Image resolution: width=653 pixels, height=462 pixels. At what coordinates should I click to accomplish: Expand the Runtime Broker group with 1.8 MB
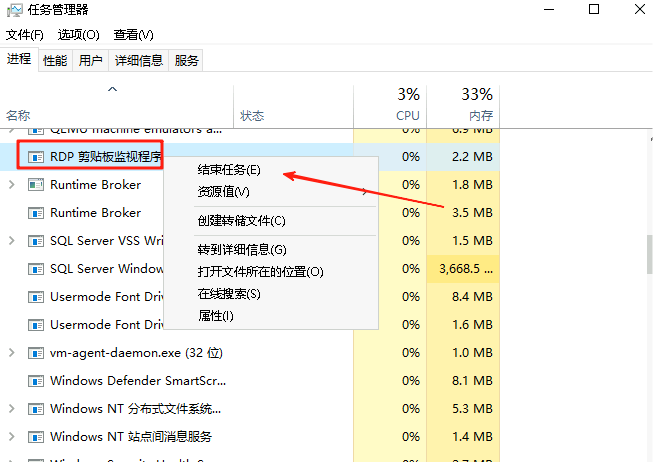(12, 185)
